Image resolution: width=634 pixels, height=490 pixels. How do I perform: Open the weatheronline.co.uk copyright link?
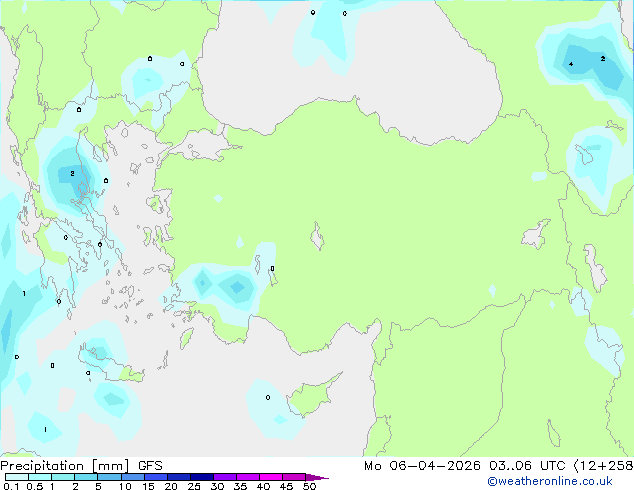(x=549, y=481)
